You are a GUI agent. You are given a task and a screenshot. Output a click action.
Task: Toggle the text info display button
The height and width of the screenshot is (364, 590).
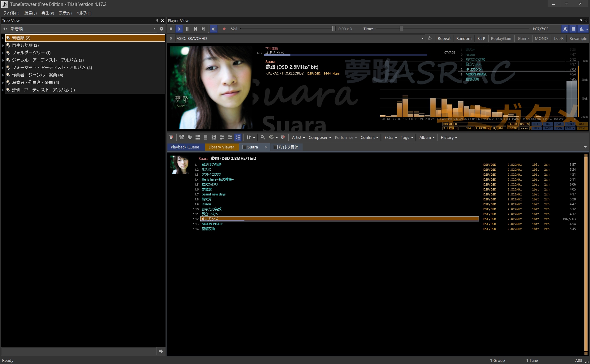[x=565, y=29]
